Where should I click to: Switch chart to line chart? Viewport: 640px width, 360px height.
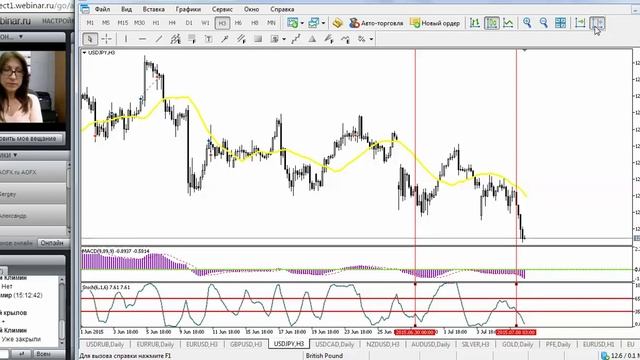[508, 23]
